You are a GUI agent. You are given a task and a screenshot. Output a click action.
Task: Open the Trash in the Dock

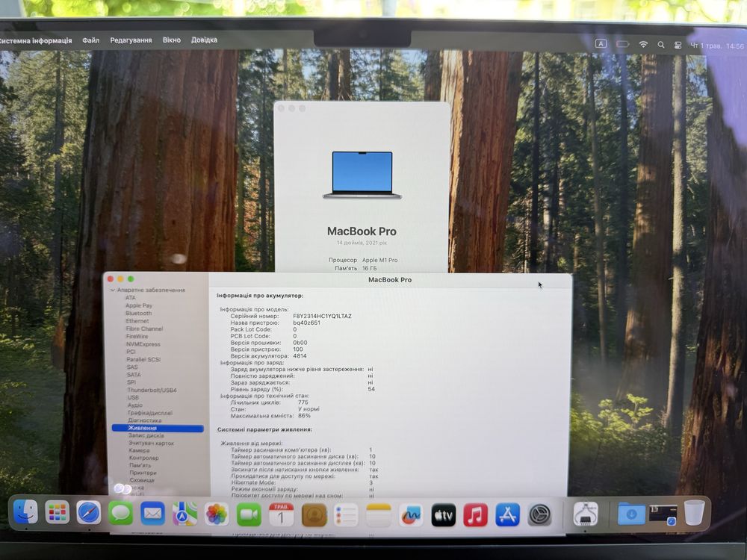(694, 512)
